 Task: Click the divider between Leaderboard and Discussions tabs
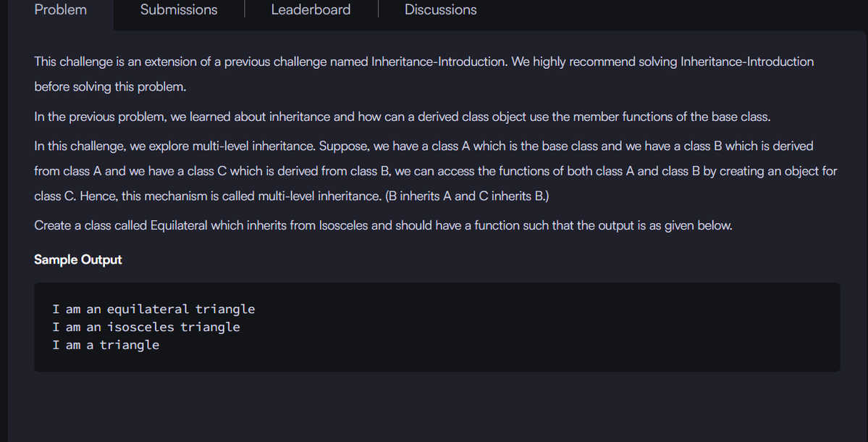point(379,9)
